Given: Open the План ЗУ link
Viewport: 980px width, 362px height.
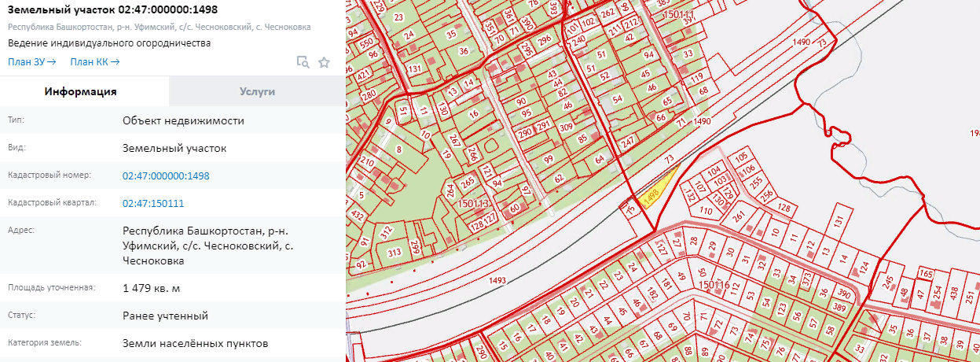Looking at the screenshot, I should pyautogui.click(x=32, y=61).
